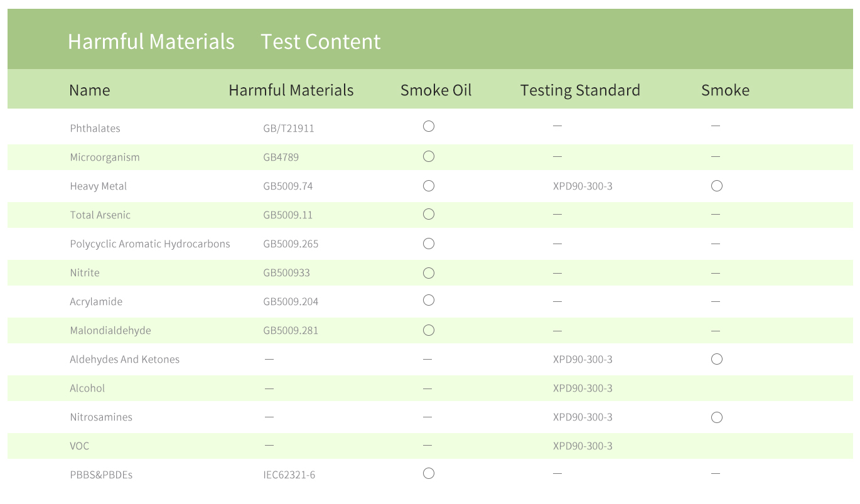Click the Test Content heading
This screenshot has width=860, height=504.
[x=321, y=41]
